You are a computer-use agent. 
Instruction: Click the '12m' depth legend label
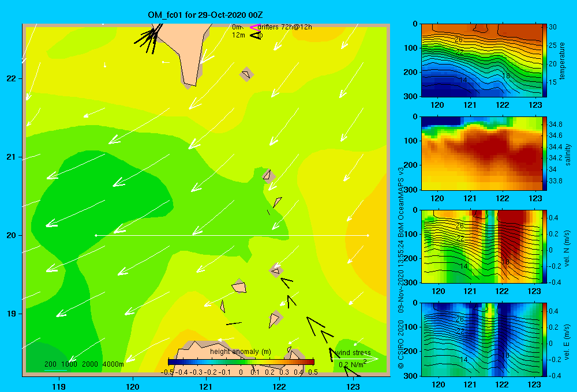238,35
